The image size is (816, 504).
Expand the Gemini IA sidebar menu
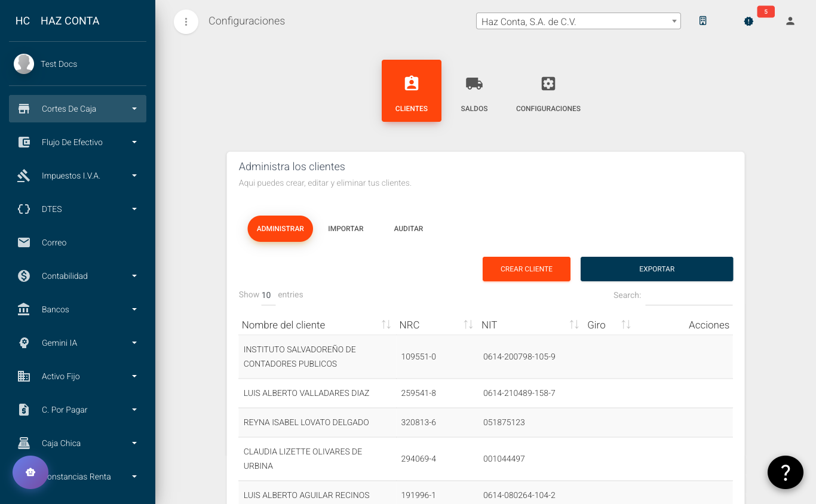point(78,343)
